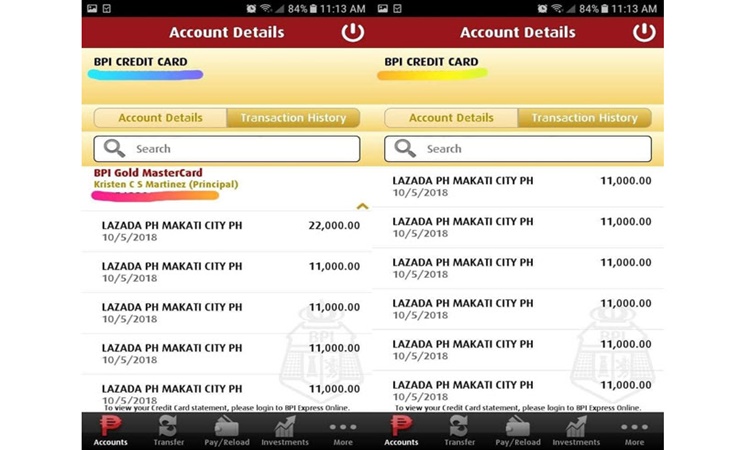Viewport: 750px width, 450px height.
Task: Switch to Account Details tab on right screen
Action: point(451,118)
